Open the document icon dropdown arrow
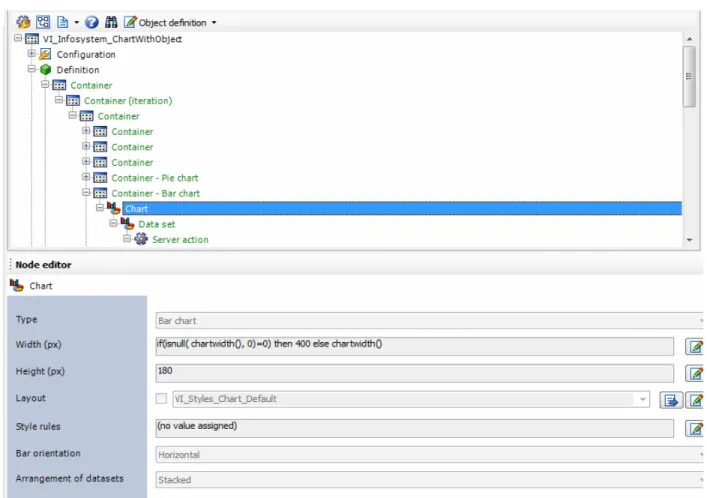Screen dimensions: 707x498 pos(76,22)
